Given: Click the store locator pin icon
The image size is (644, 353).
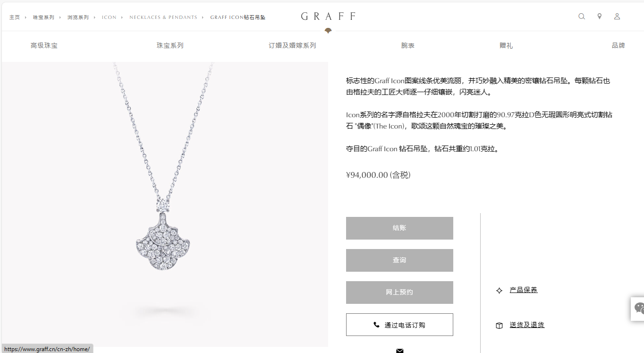Looking at the screenshot, I should pyautogui.click(x=600, y=17).
